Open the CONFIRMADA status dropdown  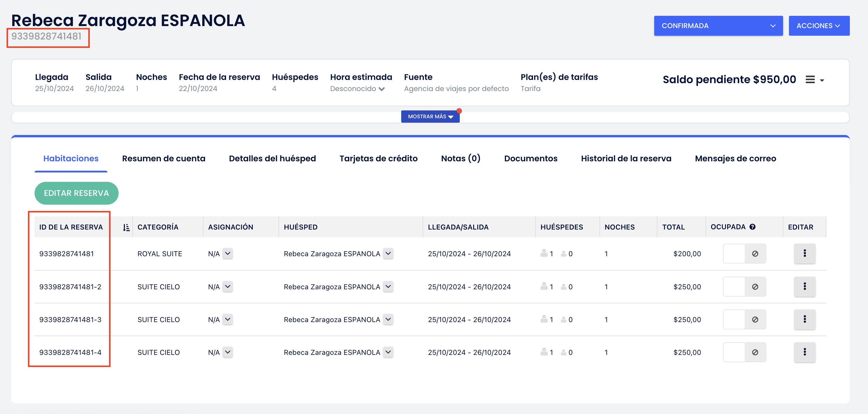click(718, 25)
